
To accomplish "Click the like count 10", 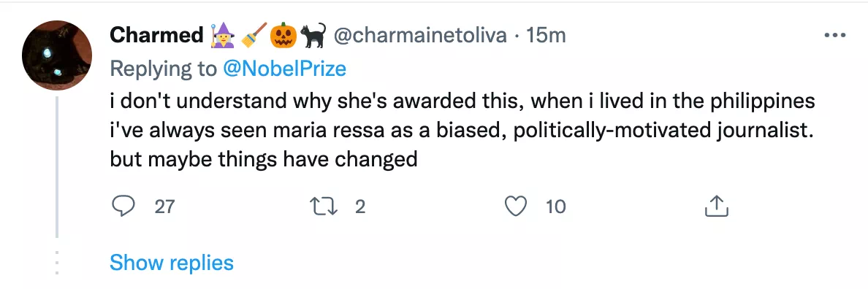I will pyautogui.click(x=556, y=207).
